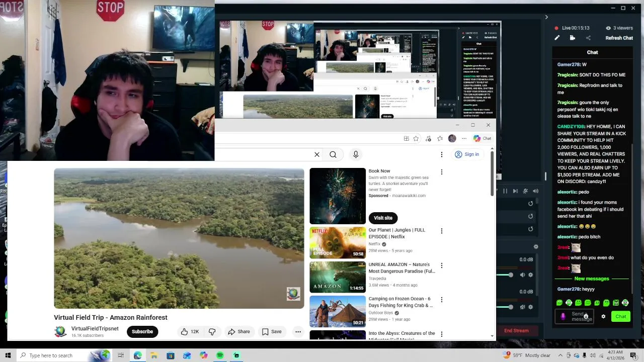The image size is (644, 362).
Task: Click the Windows Start button
Action: (x=8, y=355)
